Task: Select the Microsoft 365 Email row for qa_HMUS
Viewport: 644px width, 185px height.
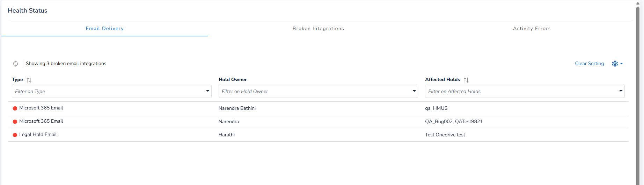Action: tap(41, 108)
